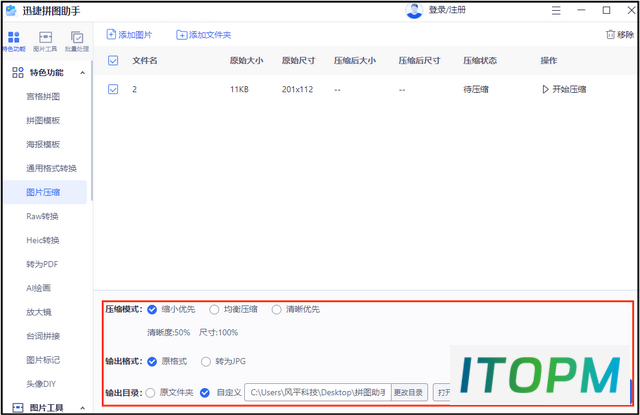The height and width of the screenshot is (415, 640).
Task: Click the user avatar icon
Action: click(414, 10)
